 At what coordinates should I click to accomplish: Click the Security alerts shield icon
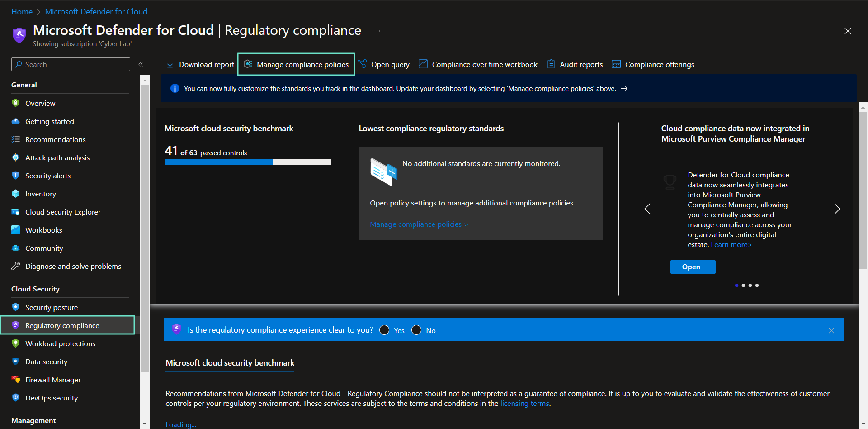[x=15, y=175]
